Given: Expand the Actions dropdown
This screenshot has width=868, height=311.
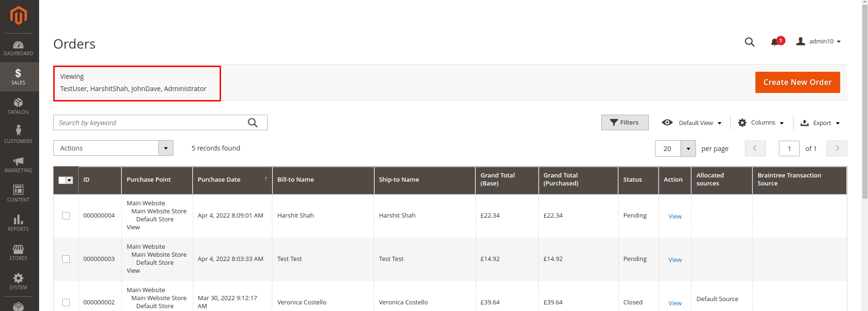Looking at the screenshot, I should tap(113, 148).
